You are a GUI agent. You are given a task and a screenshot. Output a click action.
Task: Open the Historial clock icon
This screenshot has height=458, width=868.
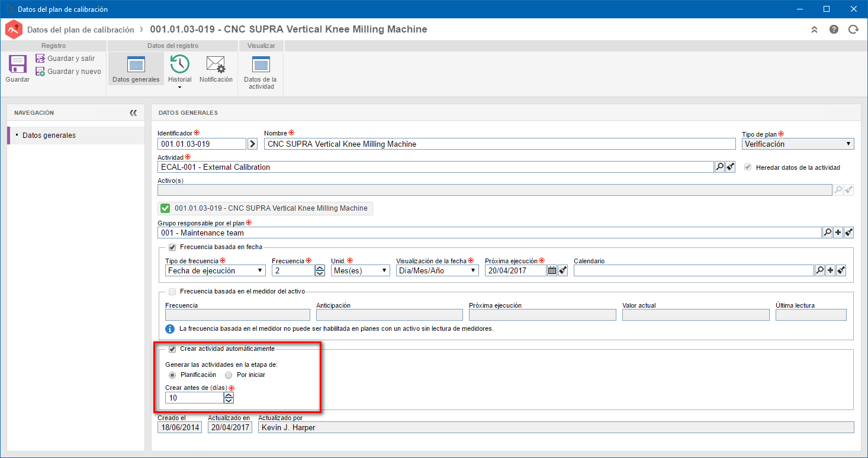pyautogui.click(x=179, y=64)
